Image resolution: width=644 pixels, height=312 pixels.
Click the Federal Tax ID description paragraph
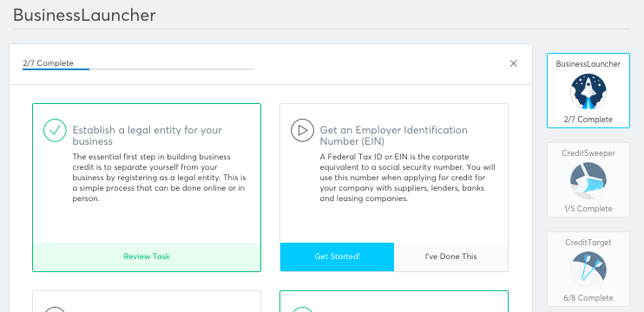[x=407, y=178]
